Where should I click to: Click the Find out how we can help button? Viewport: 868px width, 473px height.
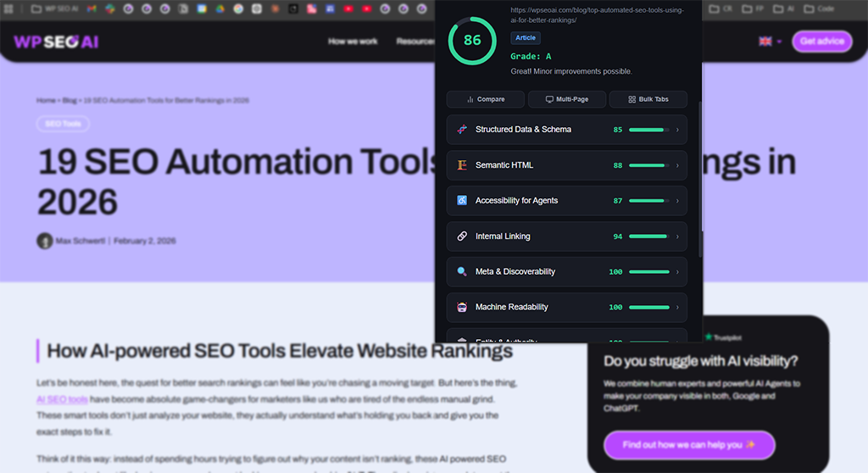688,445
